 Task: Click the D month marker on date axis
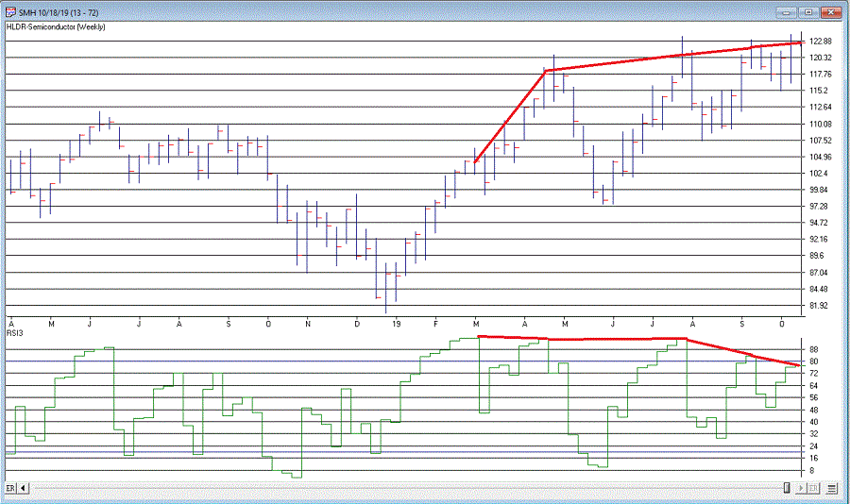click(x=357, y=324)
